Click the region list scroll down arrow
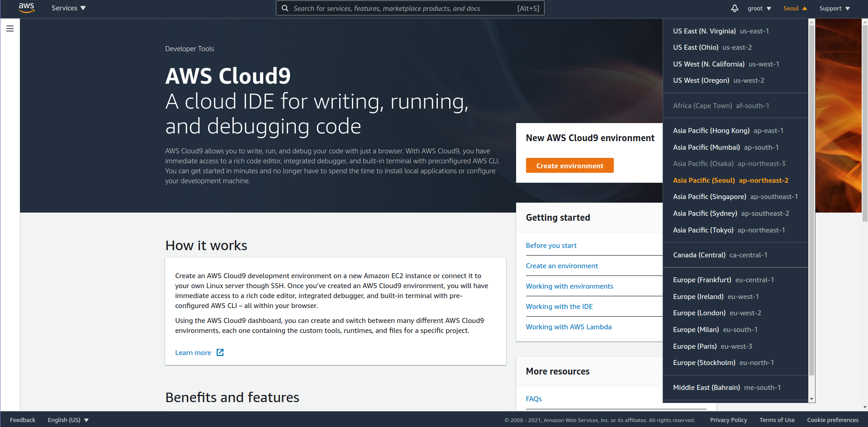This screenshot has width=868, height=427. [811, 399]
